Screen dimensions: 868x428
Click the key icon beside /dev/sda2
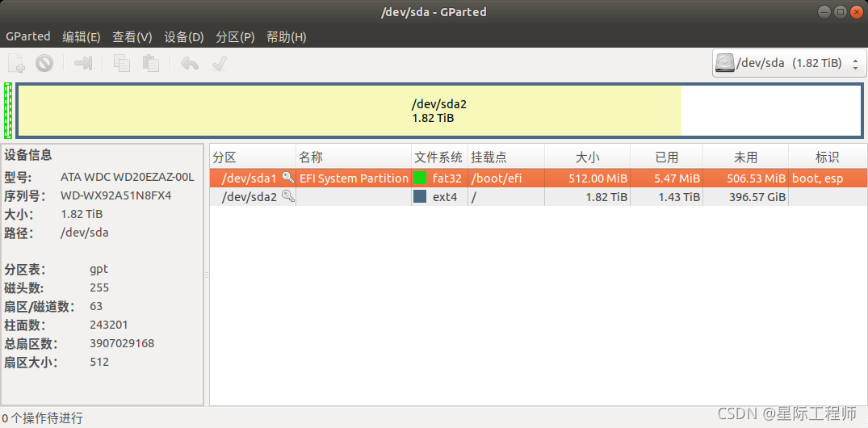[x=288, y=196]
